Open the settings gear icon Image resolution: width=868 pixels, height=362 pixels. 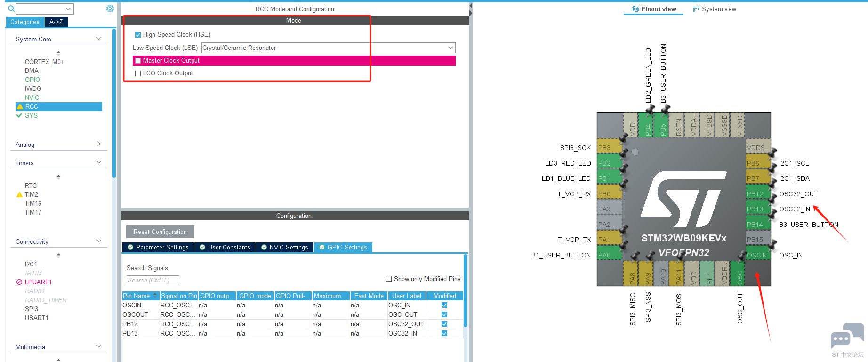(x=110, y=8)
